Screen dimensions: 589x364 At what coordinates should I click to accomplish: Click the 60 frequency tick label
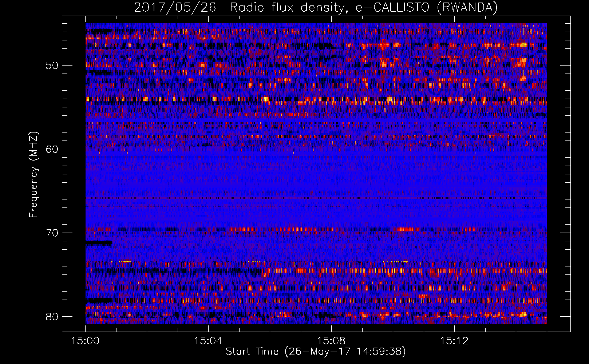click(52, 149)
